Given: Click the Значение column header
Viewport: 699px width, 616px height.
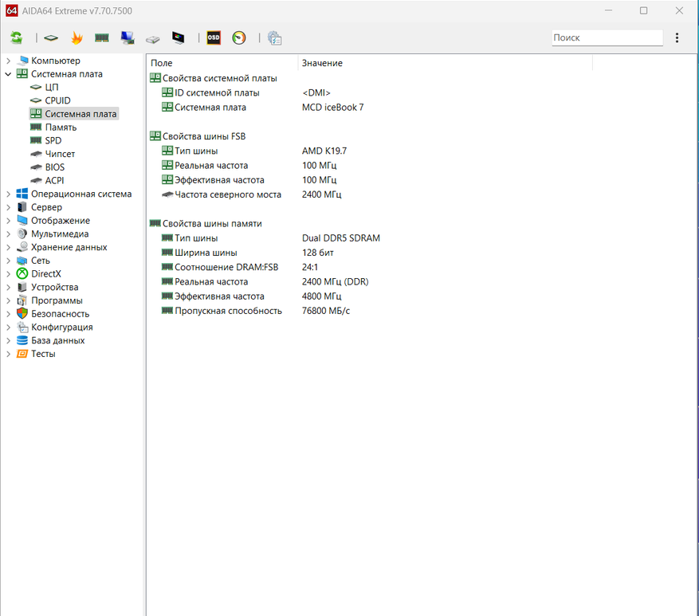Looking at the screenshot, I should pyautogui.click(x=322, y=63).
